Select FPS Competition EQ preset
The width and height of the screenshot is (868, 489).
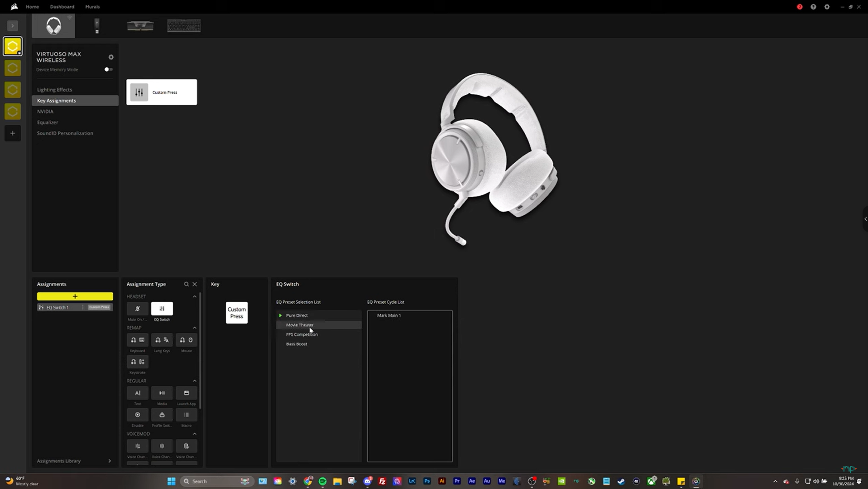319,334
